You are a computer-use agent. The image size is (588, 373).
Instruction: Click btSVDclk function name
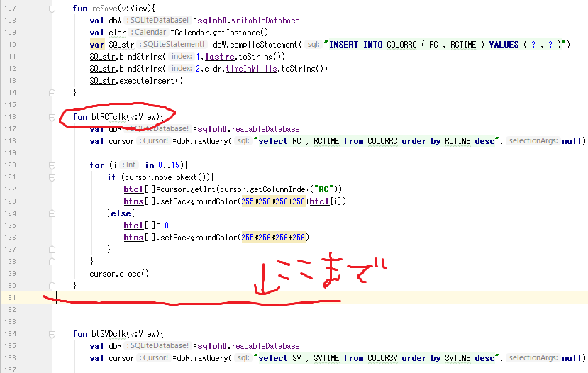(x=109, y=334)
